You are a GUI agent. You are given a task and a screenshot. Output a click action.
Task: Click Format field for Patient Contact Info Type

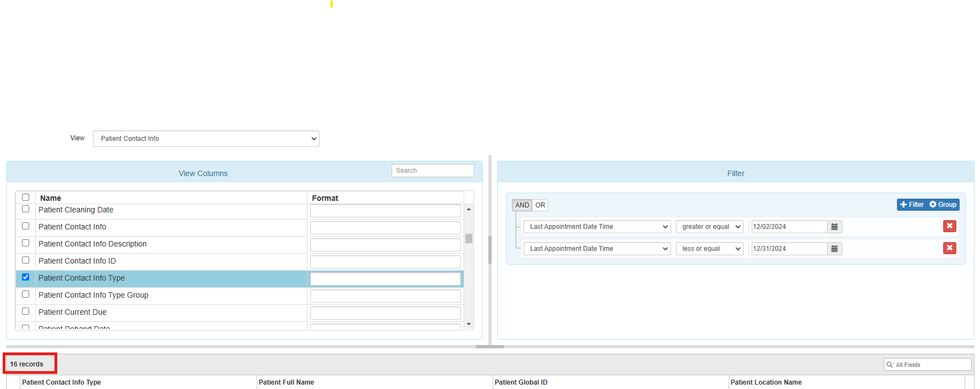[x=386, y=279]
